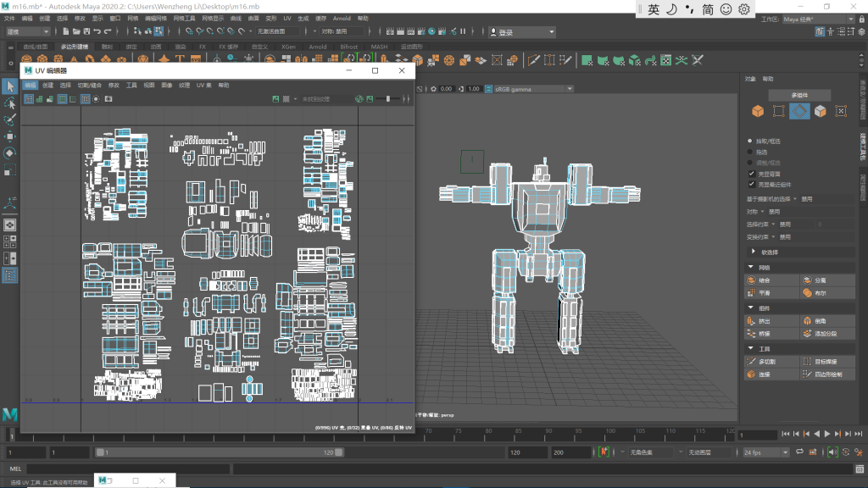
Task: Adjust the dim image slider in UV Editor
Action: 388,99
